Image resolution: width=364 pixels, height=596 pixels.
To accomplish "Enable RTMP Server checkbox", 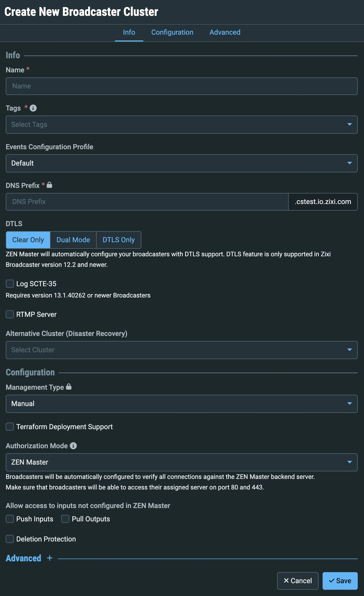I will [10, 314].
